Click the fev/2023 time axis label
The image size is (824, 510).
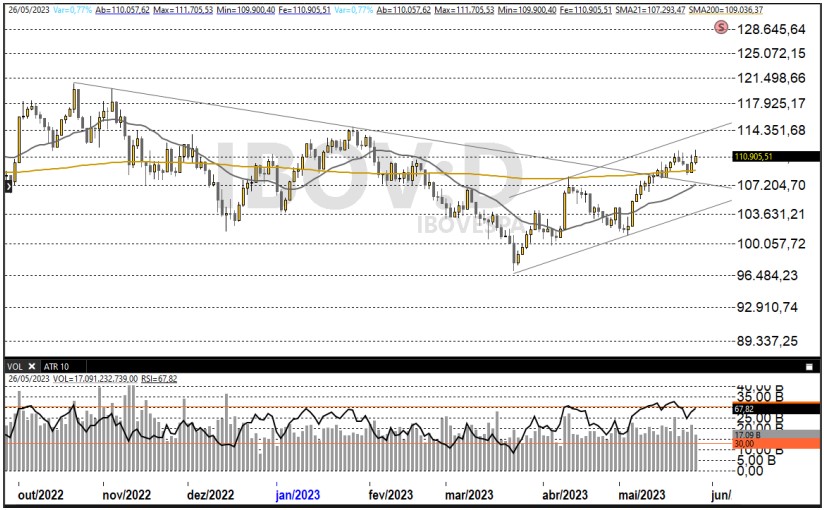point(391,495)
